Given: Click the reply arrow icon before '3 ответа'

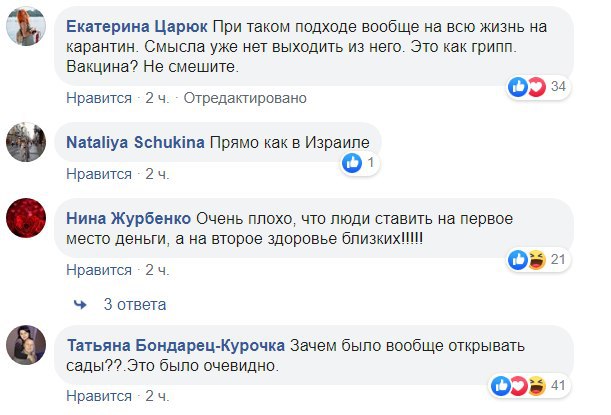Looking at the screenshot, I should click(82, 304).
